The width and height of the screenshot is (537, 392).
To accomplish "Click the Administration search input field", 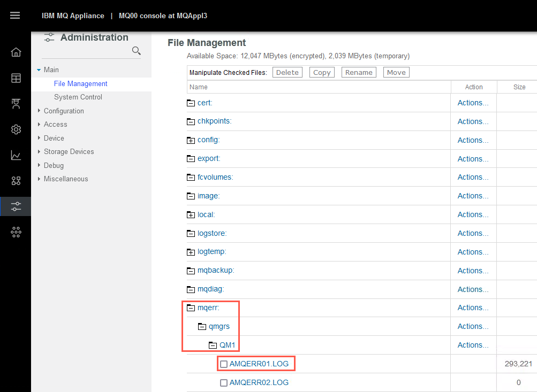I will pos(86,51).
